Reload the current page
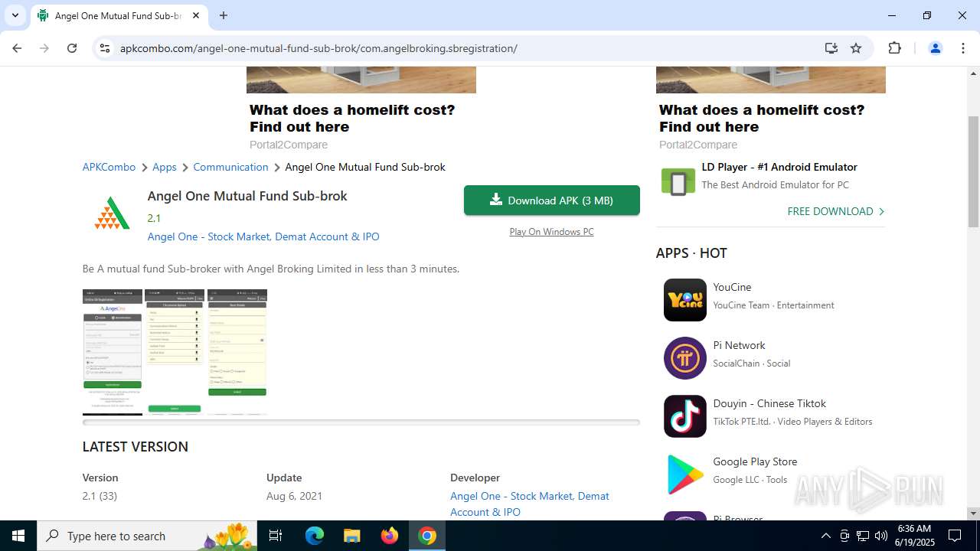 [x=72, y=48]
